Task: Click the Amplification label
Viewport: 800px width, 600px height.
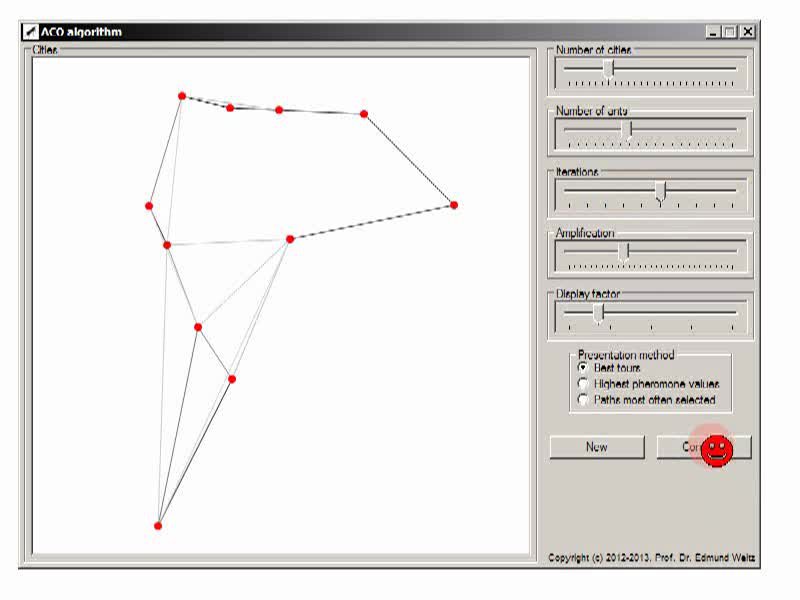Action: click(585, 233)
